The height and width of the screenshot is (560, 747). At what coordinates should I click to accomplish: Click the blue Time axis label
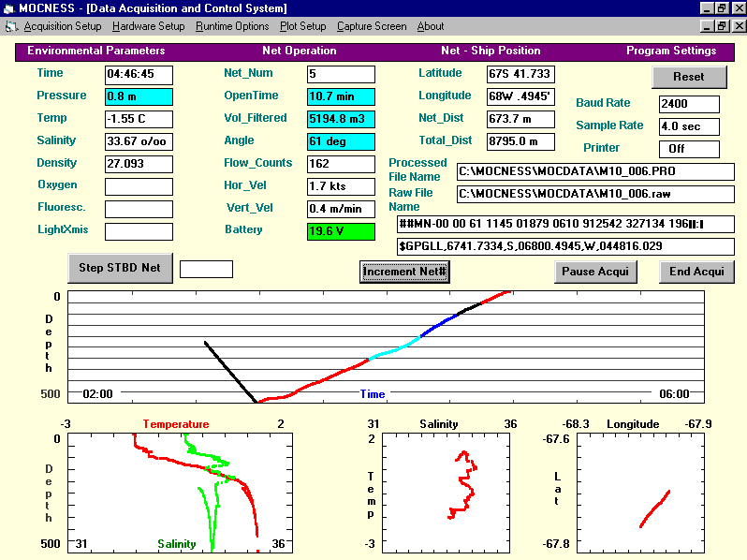pos(372,394)
